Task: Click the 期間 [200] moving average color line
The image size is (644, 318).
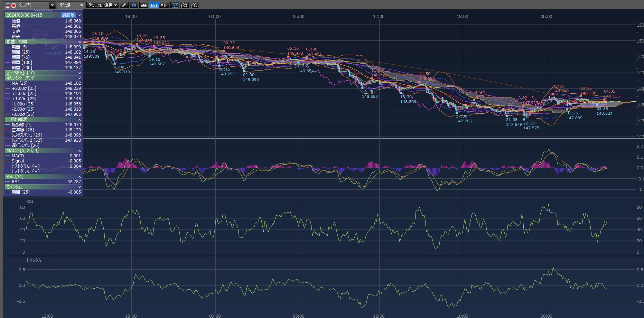Action: point(8,68)
